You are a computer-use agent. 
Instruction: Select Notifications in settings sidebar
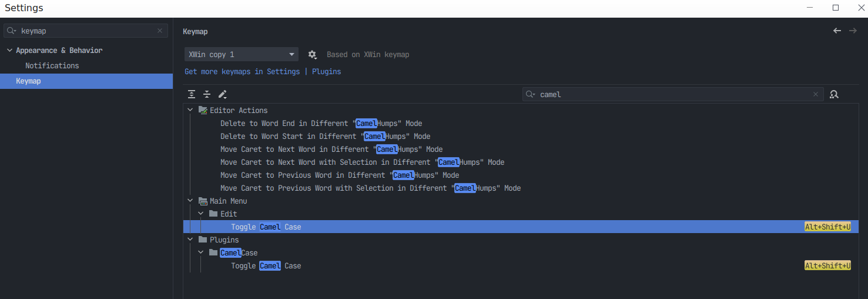(x=52, y=66)
